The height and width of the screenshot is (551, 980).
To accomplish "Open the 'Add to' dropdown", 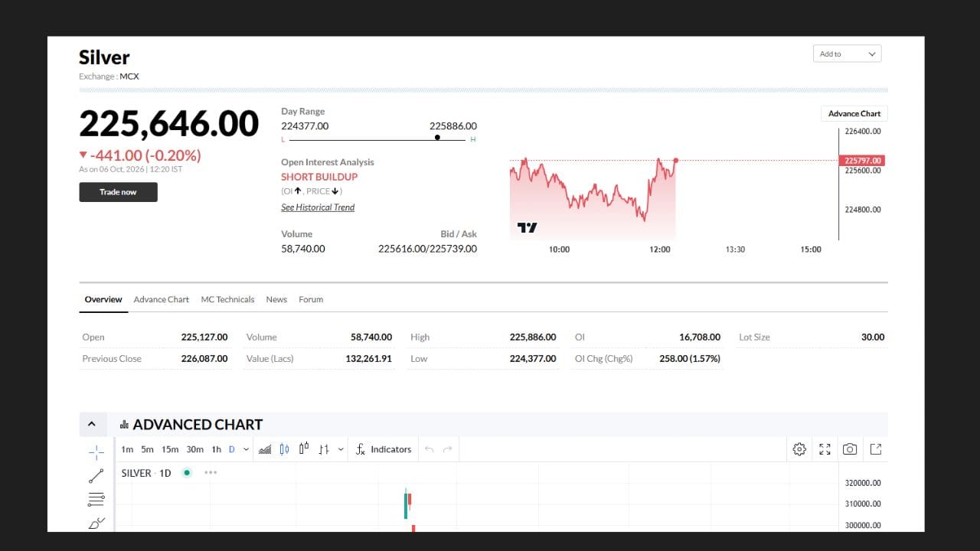I will click(847, 54).
